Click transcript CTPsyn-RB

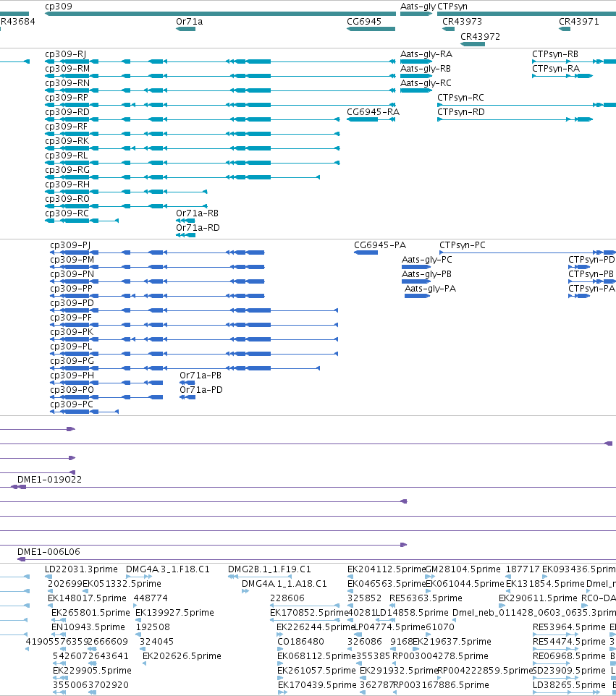[x=574, y=61]
